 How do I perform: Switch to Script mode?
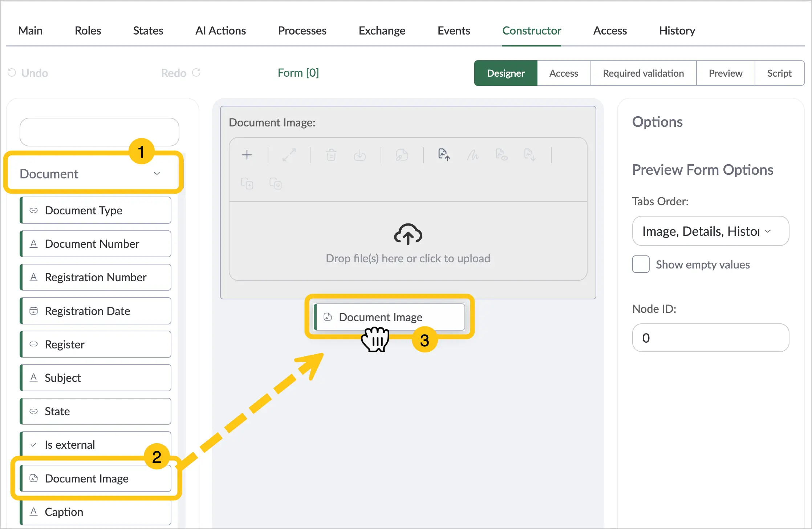(x=779, y=73)
